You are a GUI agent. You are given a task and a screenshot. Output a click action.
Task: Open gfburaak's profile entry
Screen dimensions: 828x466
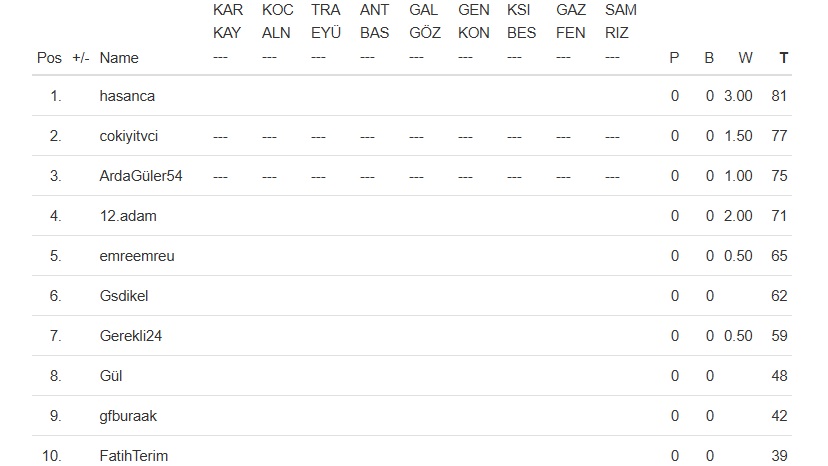coord(129,416)
